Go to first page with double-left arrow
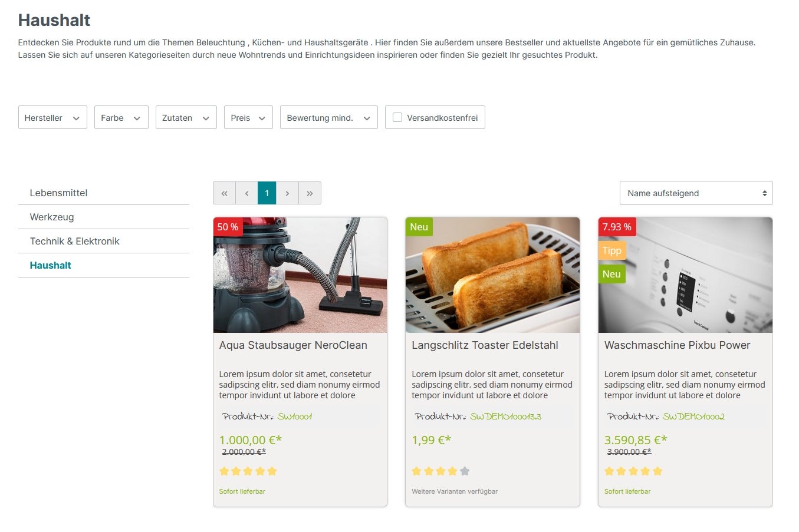Image resolution: width=799 pixels, height=532 pixels. (224, 193)
